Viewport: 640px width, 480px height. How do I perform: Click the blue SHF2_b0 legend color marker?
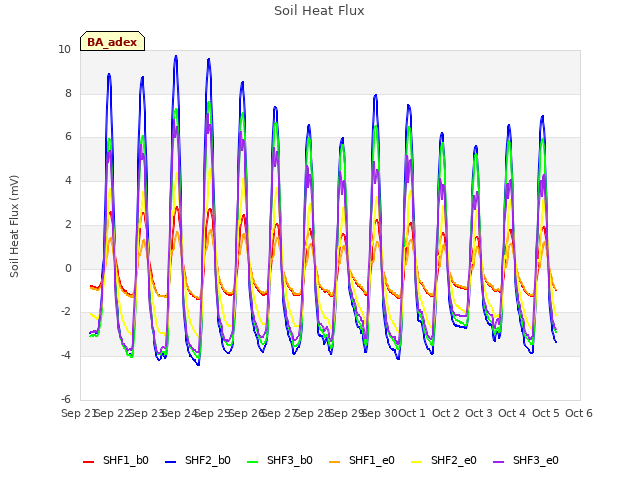click(x=171, y=462)
